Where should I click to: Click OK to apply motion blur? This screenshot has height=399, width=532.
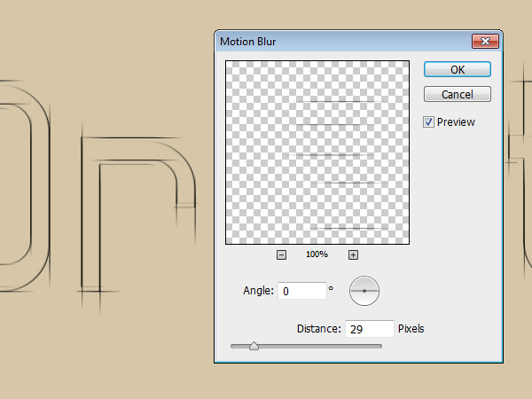pos(457,69)
